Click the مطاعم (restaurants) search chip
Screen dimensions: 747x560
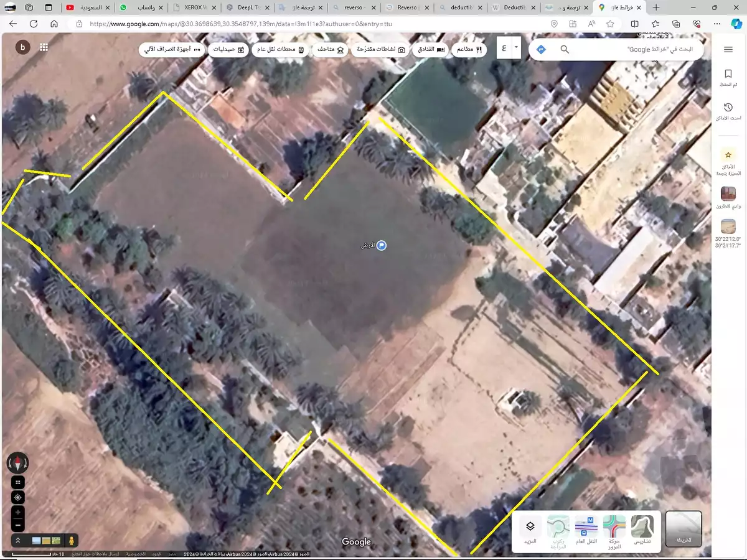pos(470,49)
